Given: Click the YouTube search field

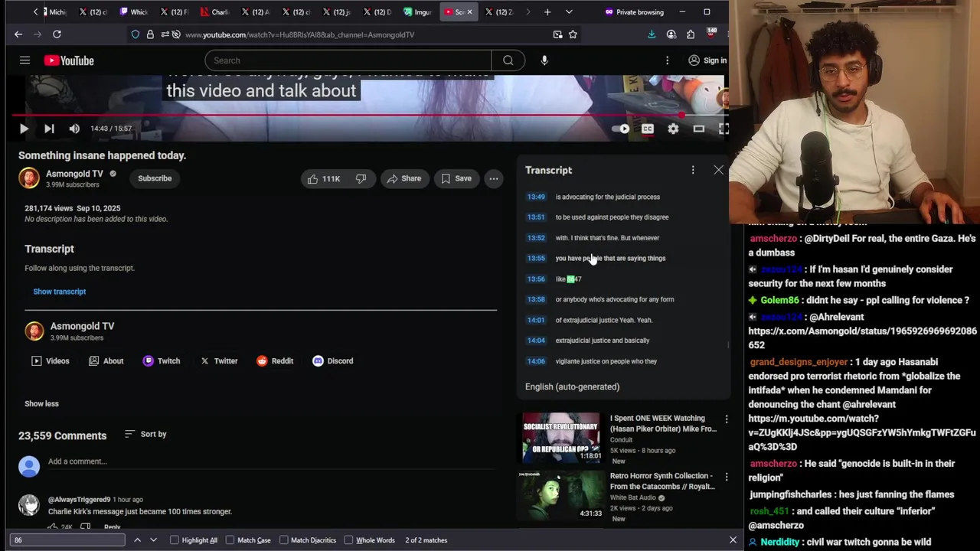Looking at the screenshot, I should pos(348,60).
